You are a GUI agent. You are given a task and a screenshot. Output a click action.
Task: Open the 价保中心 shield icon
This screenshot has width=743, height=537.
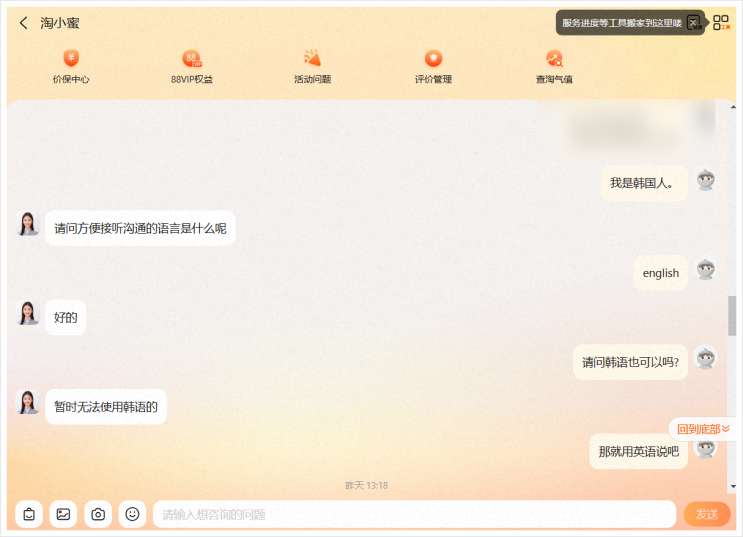(x=71, y=58)
